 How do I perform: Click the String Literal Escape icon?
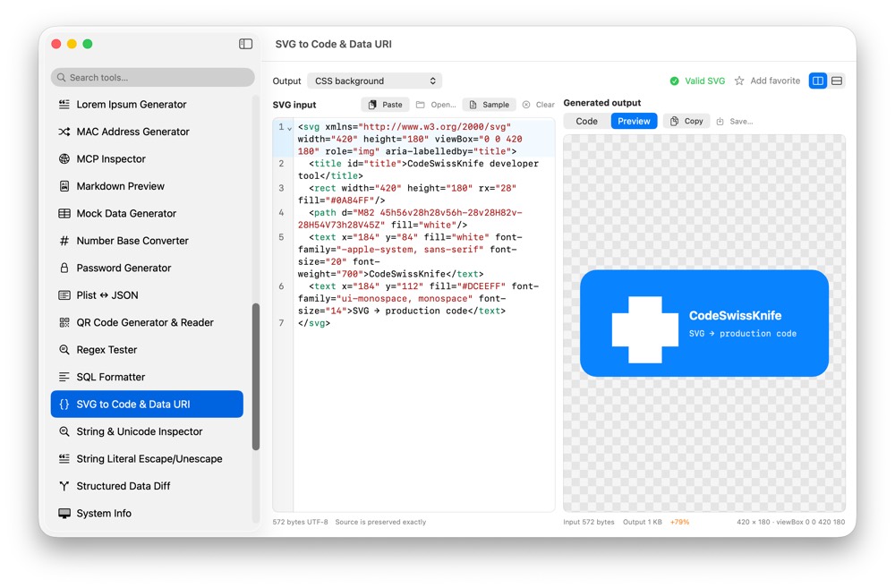point(64,459)
